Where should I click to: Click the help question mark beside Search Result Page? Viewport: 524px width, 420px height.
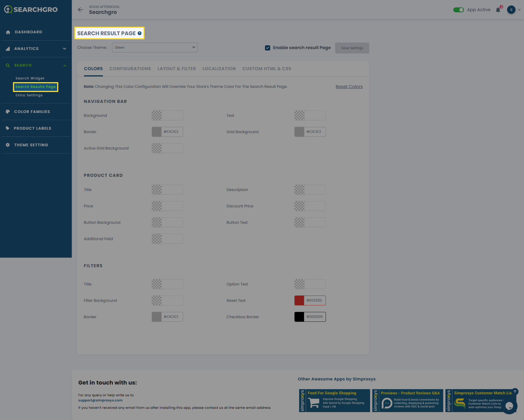click(x=139, y=33)
